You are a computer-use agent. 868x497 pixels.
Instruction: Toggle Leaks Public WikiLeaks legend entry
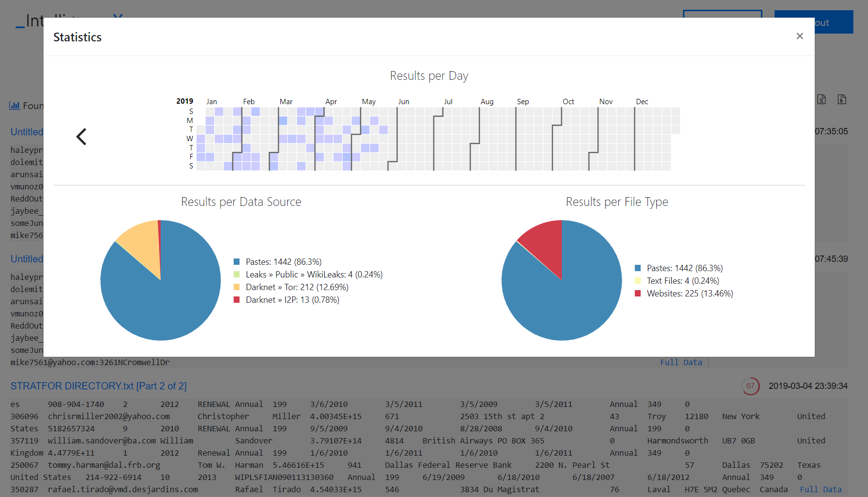tap(314, 275)
